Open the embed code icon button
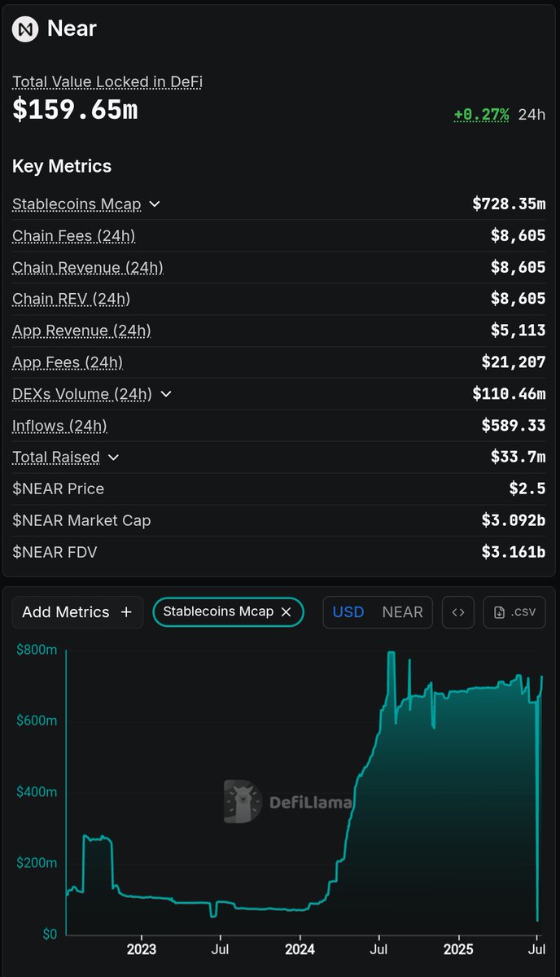 coord(458,612)
